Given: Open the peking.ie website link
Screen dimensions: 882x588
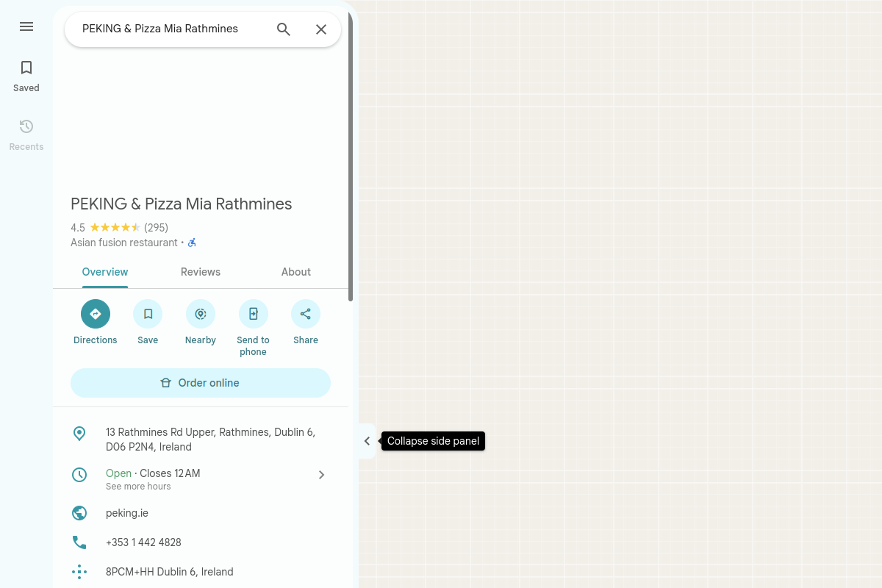Looking at the screenshot, I should pyautogui.click(x=127, y=513).
